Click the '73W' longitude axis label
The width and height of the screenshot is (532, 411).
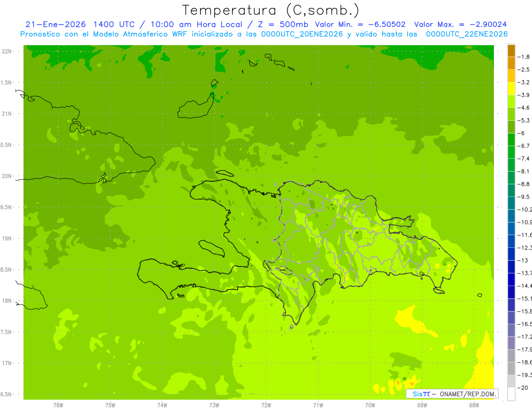tap(214, 405)
